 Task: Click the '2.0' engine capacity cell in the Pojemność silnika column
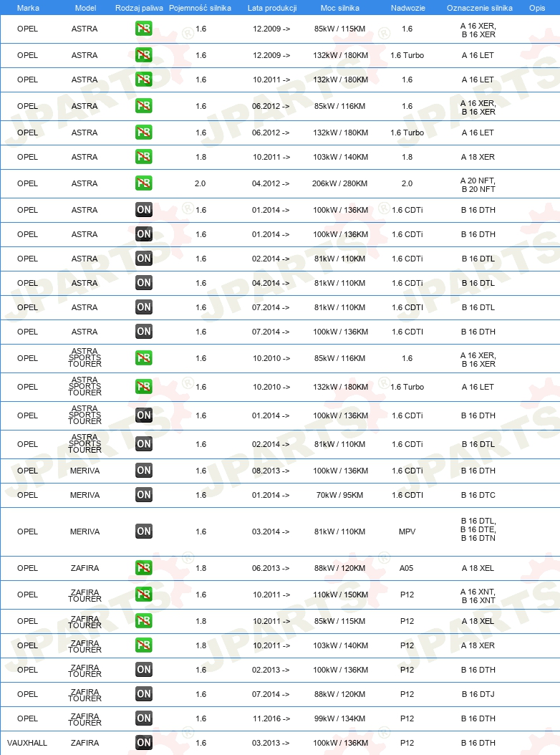tap(201, 183)
